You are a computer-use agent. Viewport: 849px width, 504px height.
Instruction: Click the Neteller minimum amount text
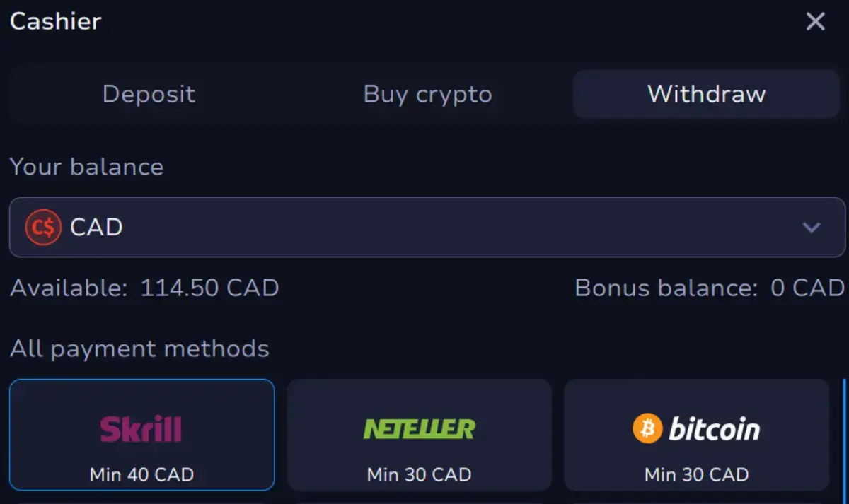coord(419,474)
